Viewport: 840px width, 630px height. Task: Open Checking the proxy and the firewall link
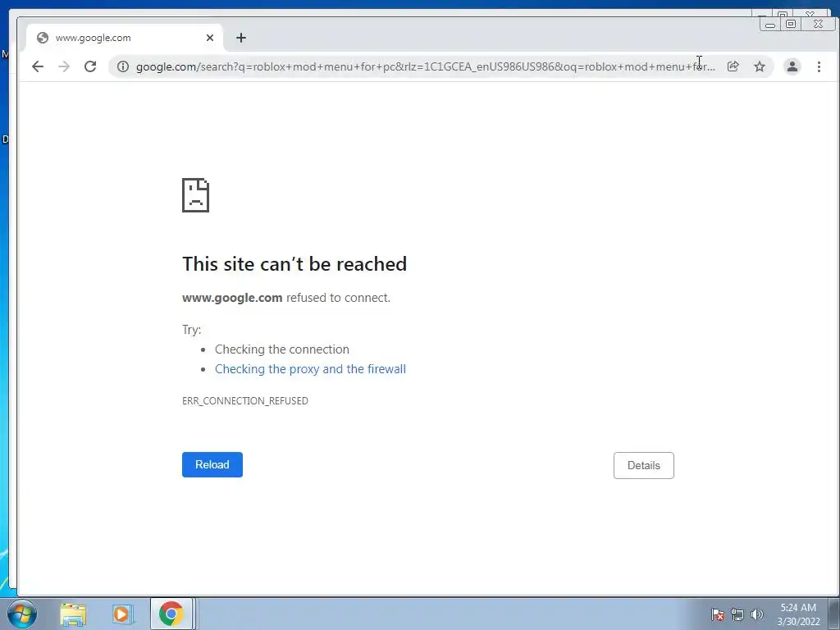coord(310,368)
